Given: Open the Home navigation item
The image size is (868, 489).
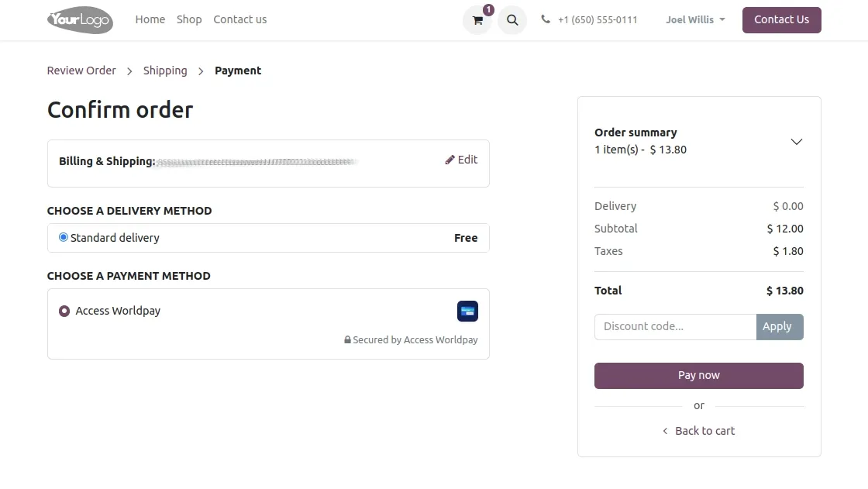Looking at the screenshot, I should tap(150, 19).
